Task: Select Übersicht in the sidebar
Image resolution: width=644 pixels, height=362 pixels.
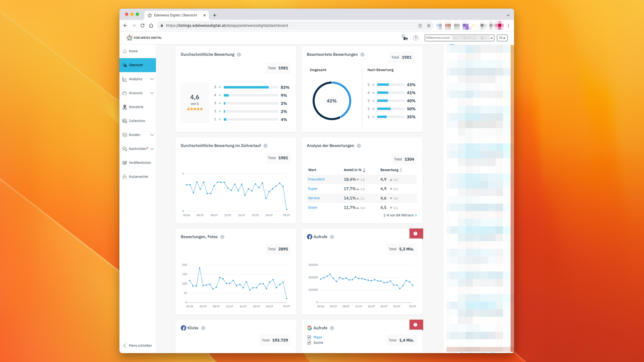Action: (138, 65)
